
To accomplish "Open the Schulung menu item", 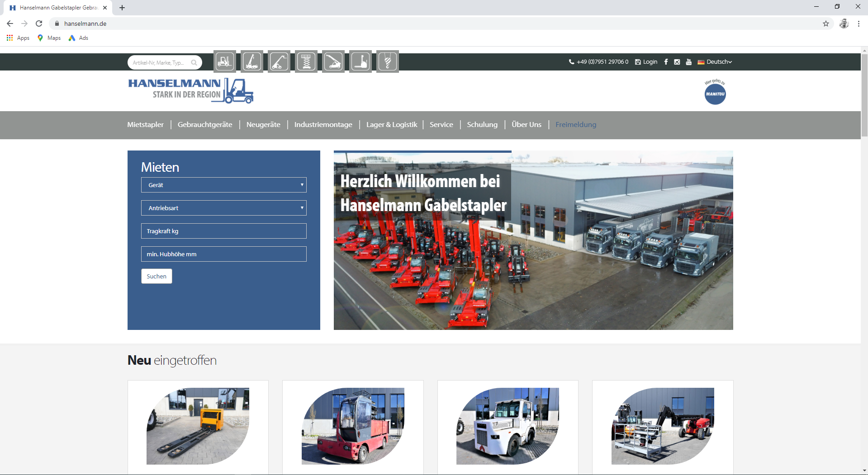I will (482, 125).
